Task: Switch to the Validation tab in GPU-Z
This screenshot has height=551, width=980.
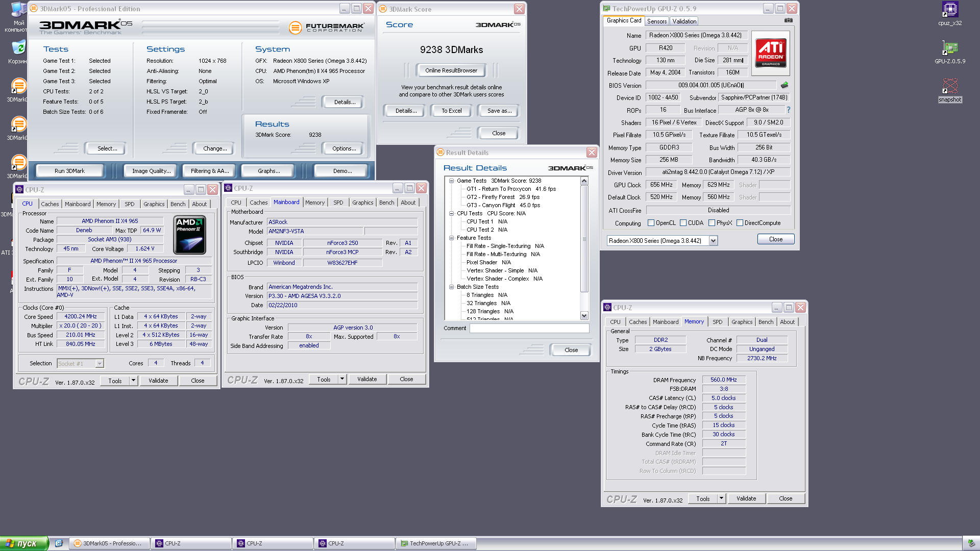Action: [x=684, y=21]
